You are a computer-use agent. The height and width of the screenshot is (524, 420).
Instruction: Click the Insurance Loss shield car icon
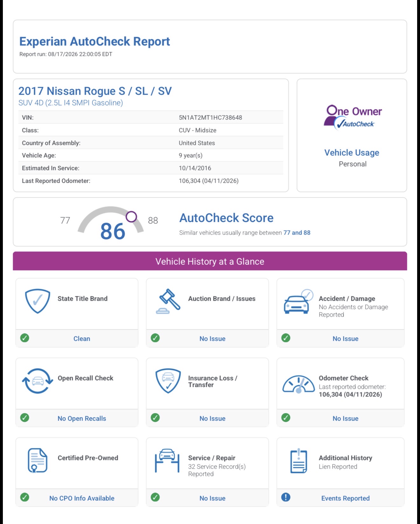(168, 381)
